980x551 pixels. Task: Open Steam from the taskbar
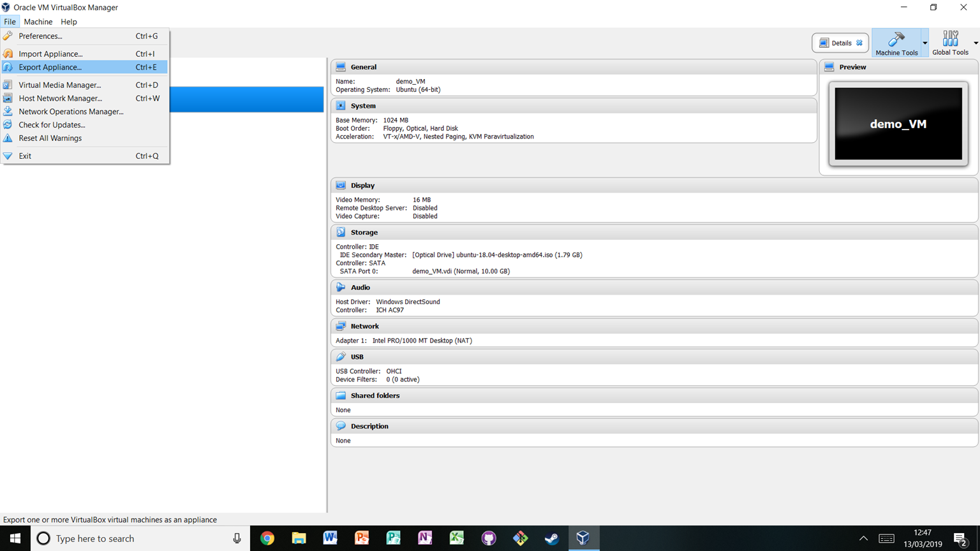pyautogui.click(x=551, y=538)
